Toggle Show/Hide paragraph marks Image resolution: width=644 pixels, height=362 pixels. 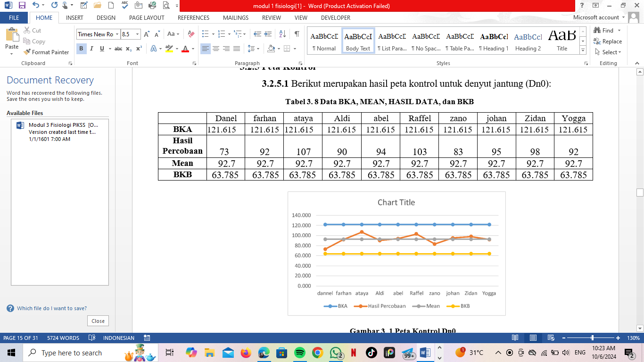[297, 34]
